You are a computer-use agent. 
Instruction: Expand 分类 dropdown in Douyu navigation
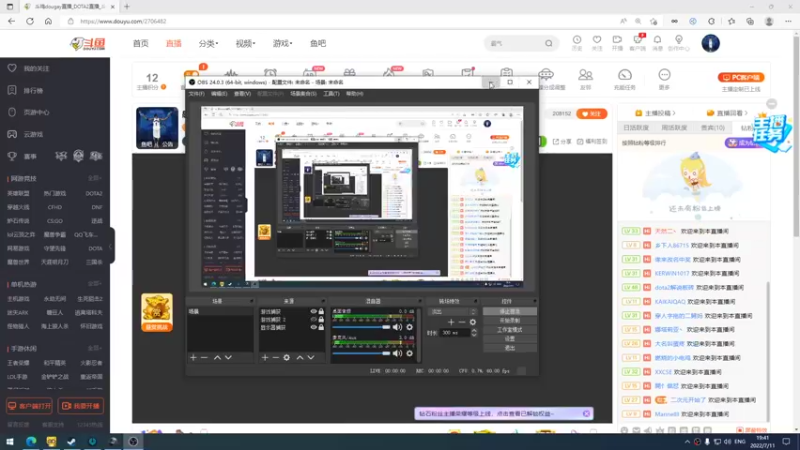pyautogui.click(x=208, y=44)
